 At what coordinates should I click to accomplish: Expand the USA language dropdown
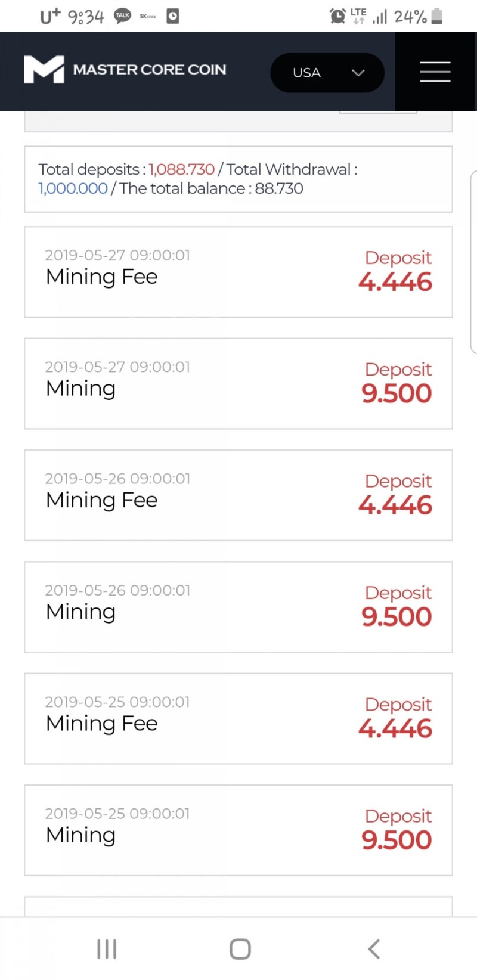[327, 73]
